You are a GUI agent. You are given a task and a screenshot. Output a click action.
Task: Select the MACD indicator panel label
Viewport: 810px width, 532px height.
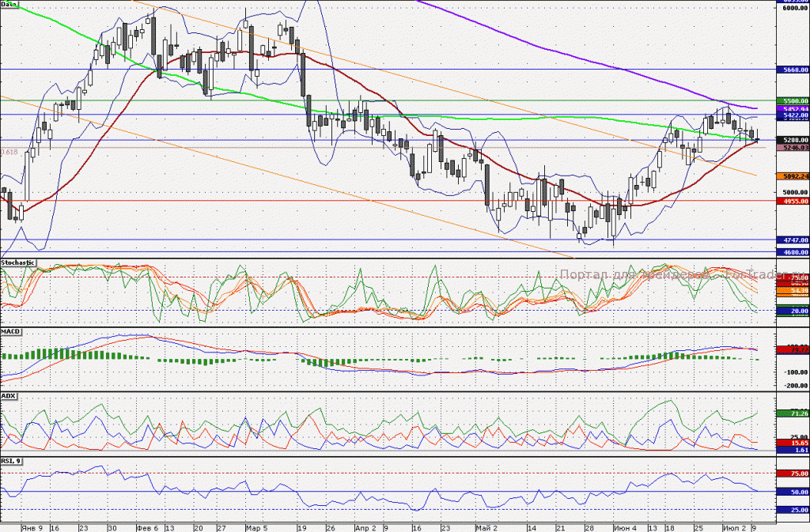click(10, 332)
